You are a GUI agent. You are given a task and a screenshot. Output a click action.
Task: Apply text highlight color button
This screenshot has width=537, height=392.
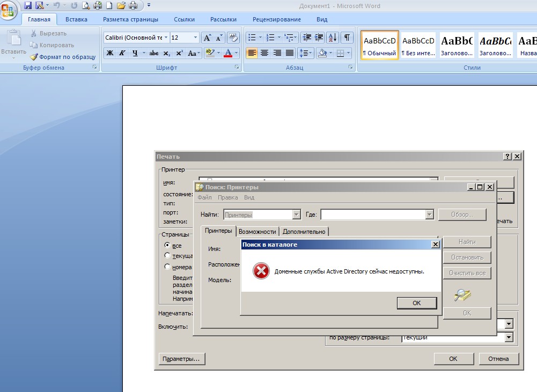(x=209, y=53)
